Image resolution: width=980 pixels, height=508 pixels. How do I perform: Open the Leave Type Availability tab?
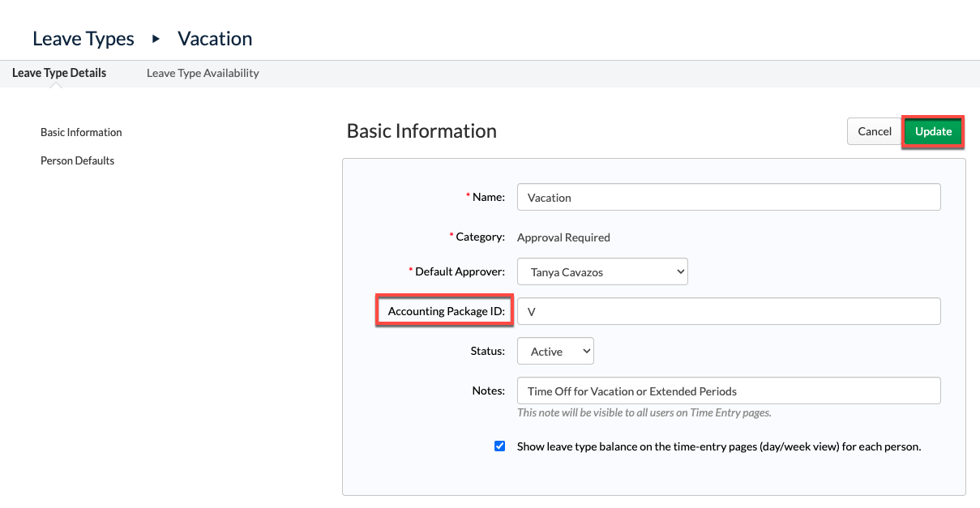click(203, 73)
